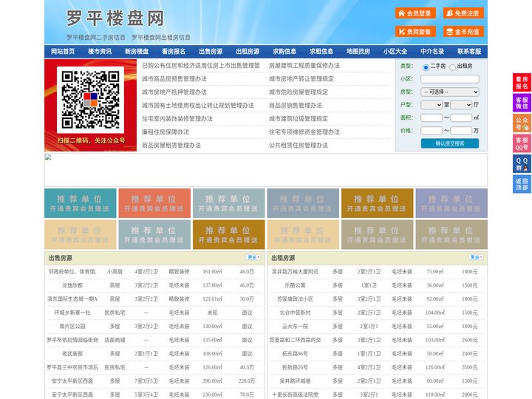Open the 新房楼盘 menu item
This screenshot has height=399, width=532.
coord(137,52)
